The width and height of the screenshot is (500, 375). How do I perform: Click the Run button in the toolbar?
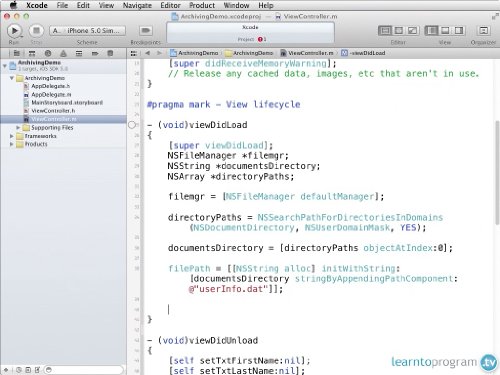pos(14,31)
